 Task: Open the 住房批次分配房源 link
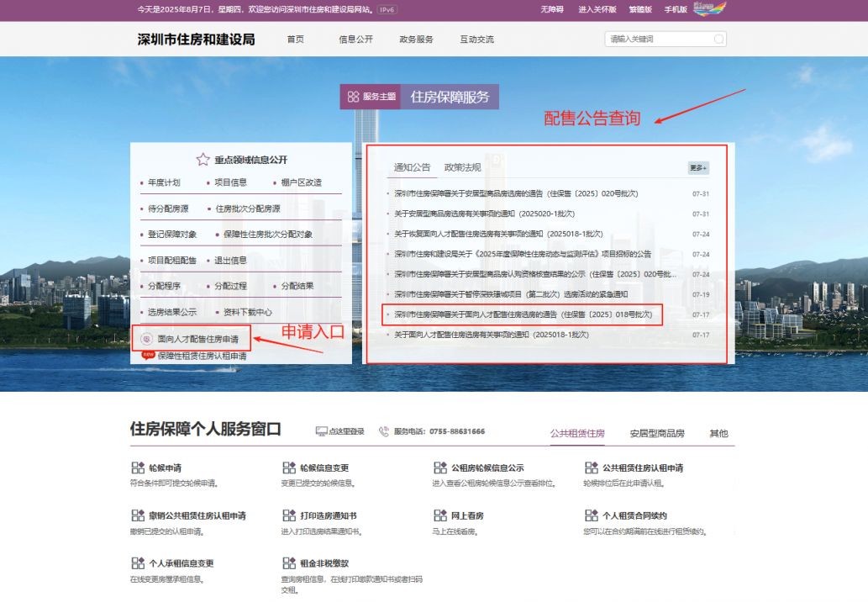247,209
